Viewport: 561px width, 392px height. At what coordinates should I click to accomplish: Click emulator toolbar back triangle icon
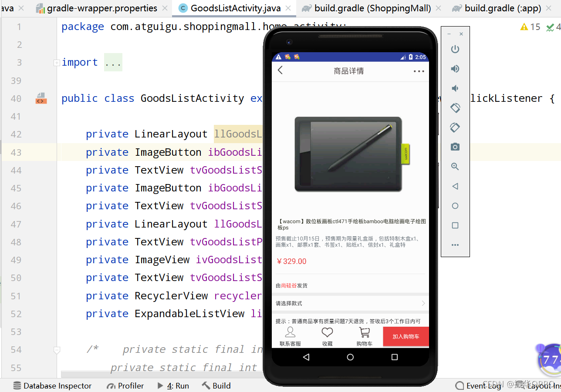pos(455,186)
